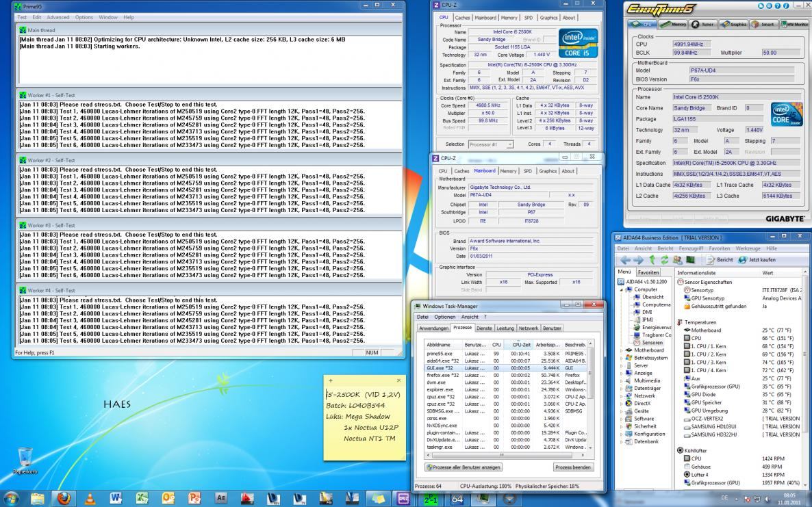The height and width of the screenshot is (507, 812).
Task: Select SPD tab in lower CPU-Z
Action: point(527,171)
